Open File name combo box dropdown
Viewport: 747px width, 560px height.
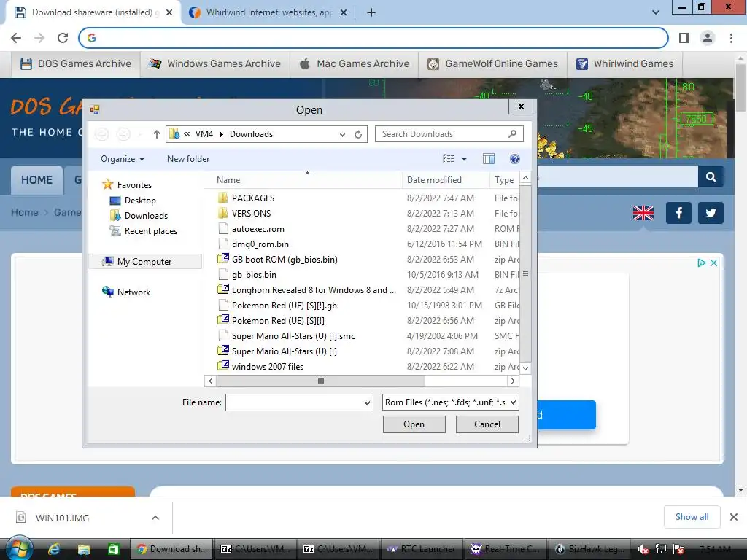367,402
